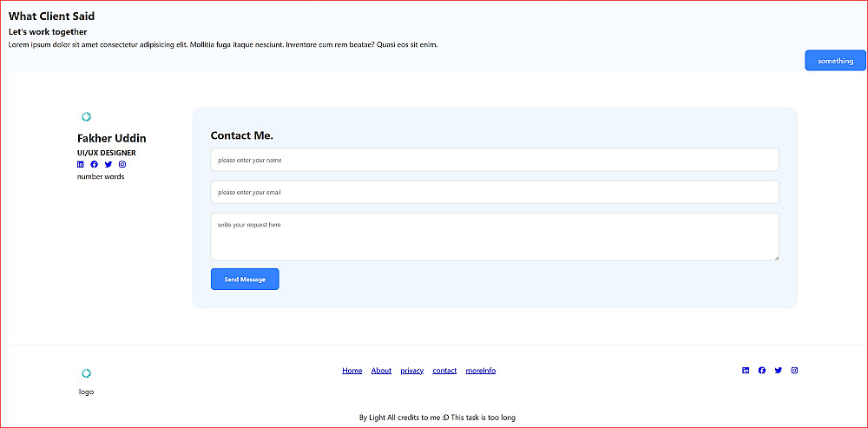Click the "write your request here" textarea

[495, 236]
